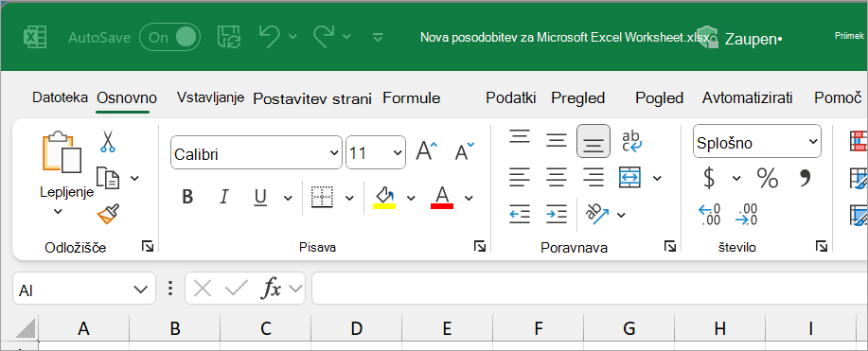
Task: Select the Avtomatizirati tab
Action: [748, 98]
